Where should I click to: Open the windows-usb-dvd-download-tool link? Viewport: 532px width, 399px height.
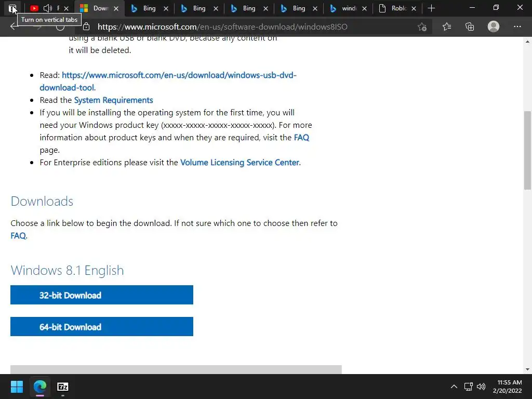(168, 81)
